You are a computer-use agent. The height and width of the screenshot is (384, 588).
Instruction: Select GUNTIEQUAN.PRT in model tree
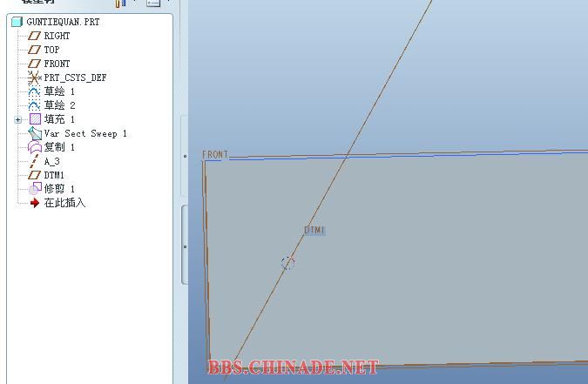pos(63,22)
